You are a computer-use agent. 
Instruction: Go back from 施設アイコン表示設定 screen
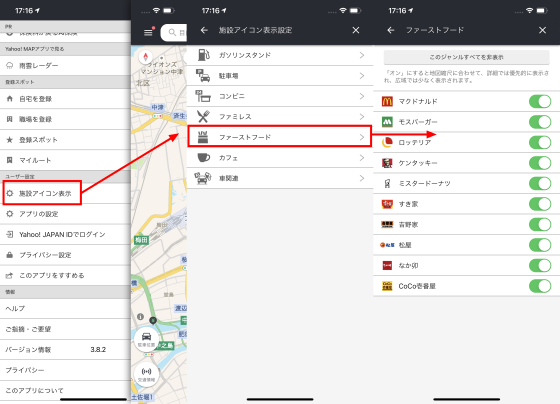[204, 30]
